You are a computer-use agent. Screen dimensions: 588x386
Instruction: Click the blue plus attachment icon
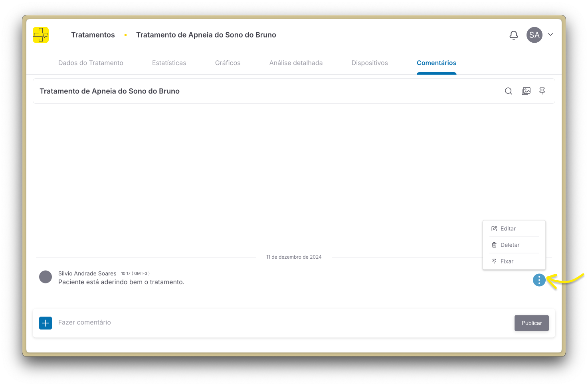(46, 323)
